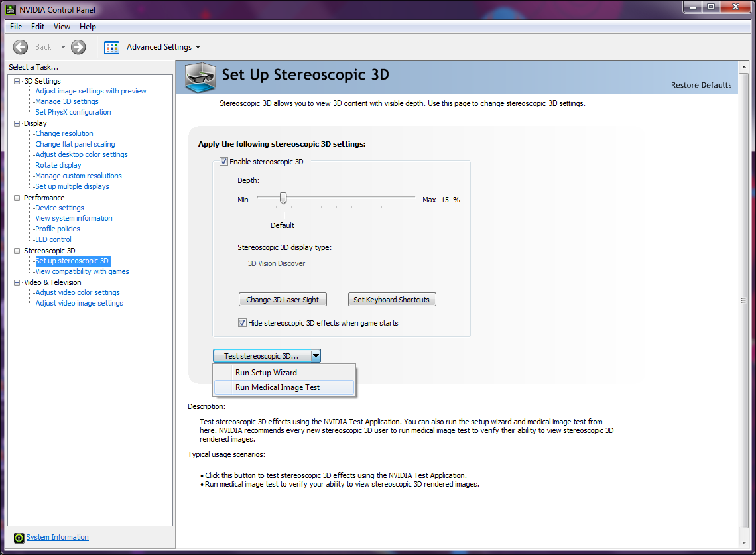
Task: Select Change flat panel scaling
Action: [x=75, y=144]
